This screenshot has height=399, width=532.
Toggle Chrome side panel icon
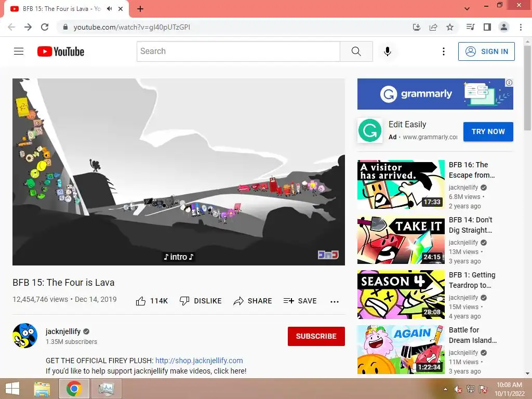(487, 27)
